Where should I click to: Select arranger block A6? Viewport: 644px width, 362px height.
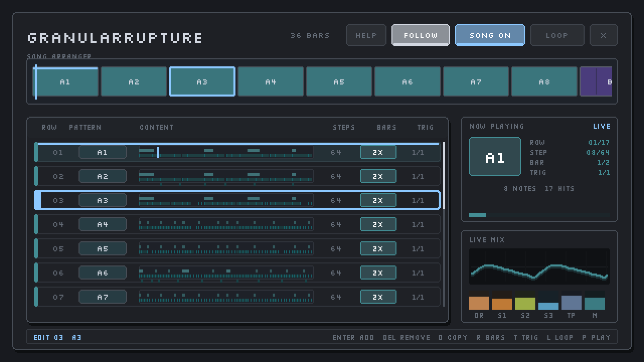click(408, 81)
